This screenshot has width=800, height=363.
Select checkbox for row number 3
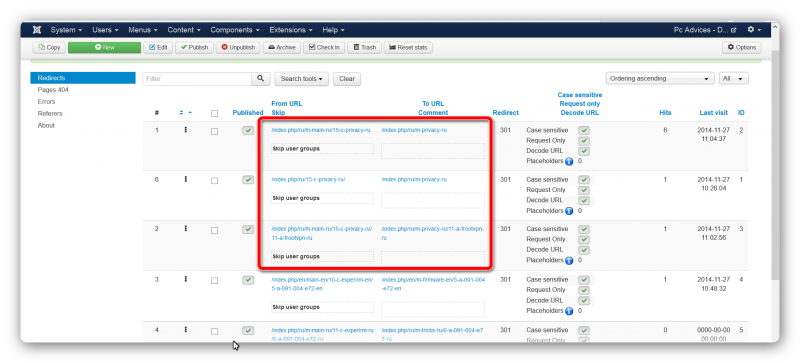[x=214, y=281]
